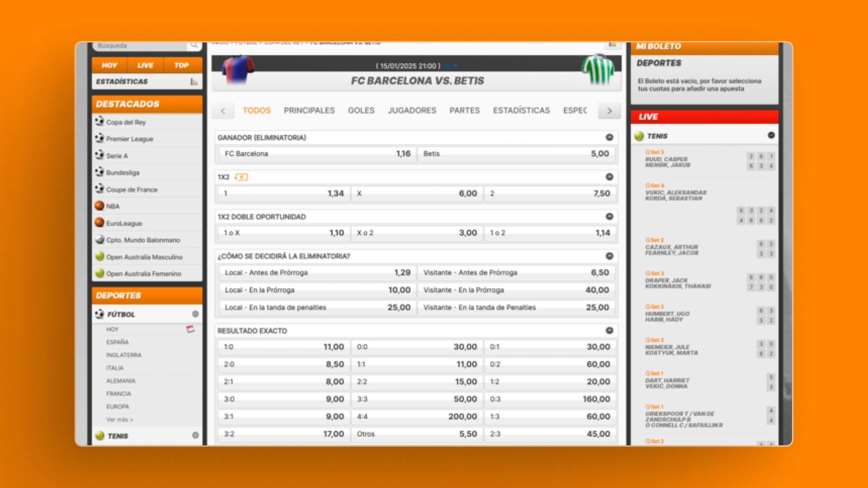The width and height of the screenshot is (868, 488).
Task: Select Open Australia Masculino tennis icon
Action: 99,256
